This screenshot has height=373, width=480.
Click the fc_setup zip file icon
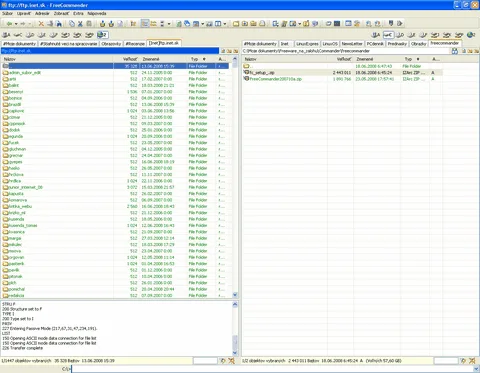point(246,72)
